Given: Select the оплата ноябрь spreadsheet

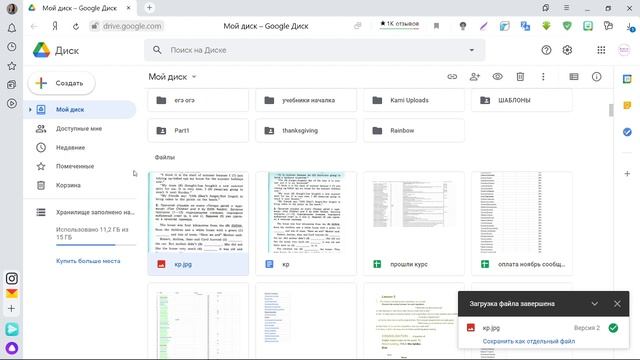Looking at the screenshot, I should click(x=522, y=223).
